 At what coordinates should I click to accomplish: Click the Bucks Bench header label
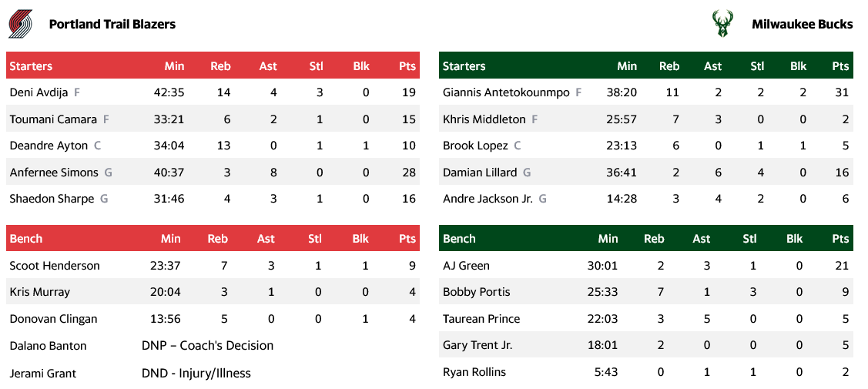pos(459,239)
